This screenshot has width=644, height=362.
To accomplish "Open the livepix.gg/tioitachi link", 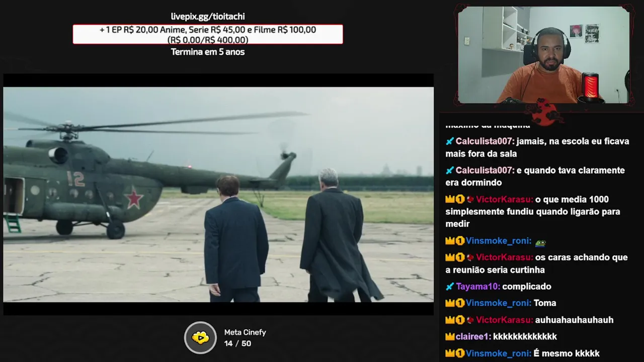I will [x=208, y=17].
